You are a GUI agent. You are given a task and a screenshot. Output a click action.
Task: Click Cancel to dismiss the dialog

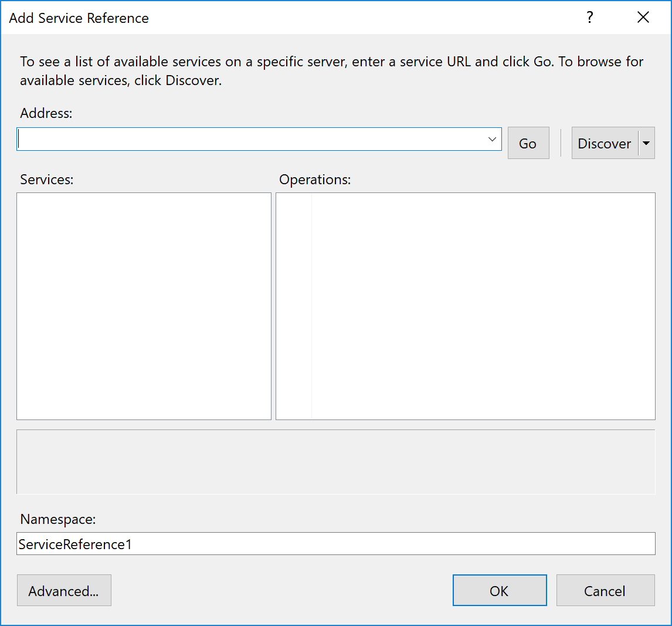click(x=605, y=590)
